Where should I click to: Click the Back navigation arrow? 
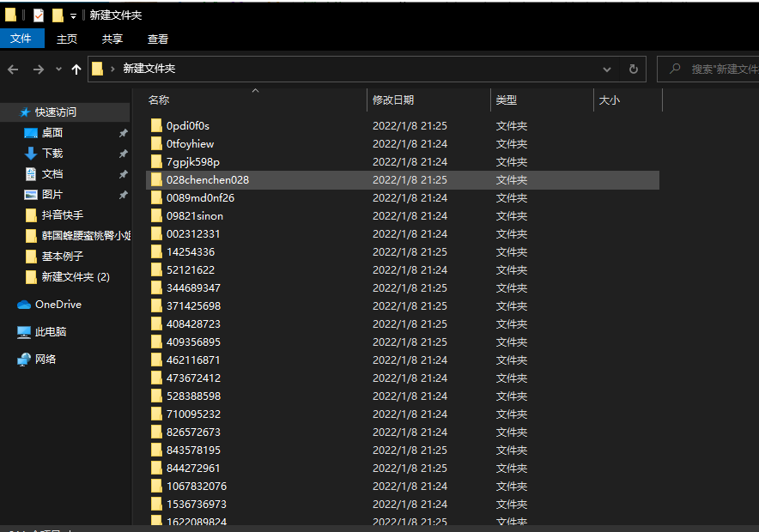coord(13,70)
